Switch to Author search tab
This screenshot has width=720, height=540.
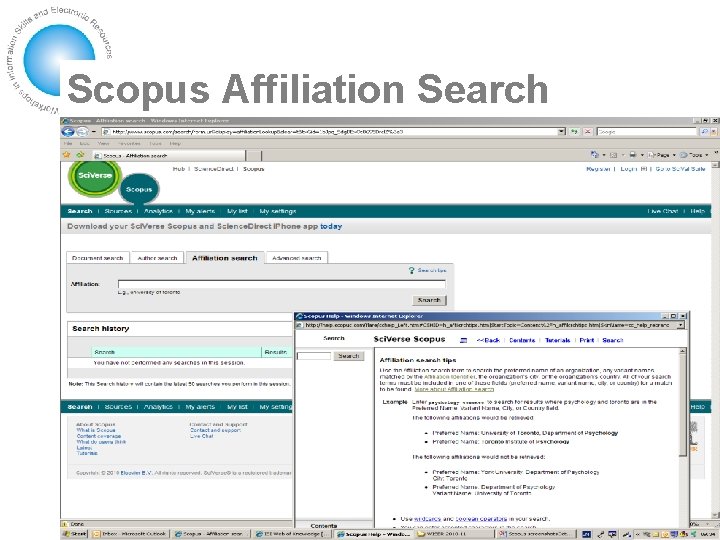157,258
